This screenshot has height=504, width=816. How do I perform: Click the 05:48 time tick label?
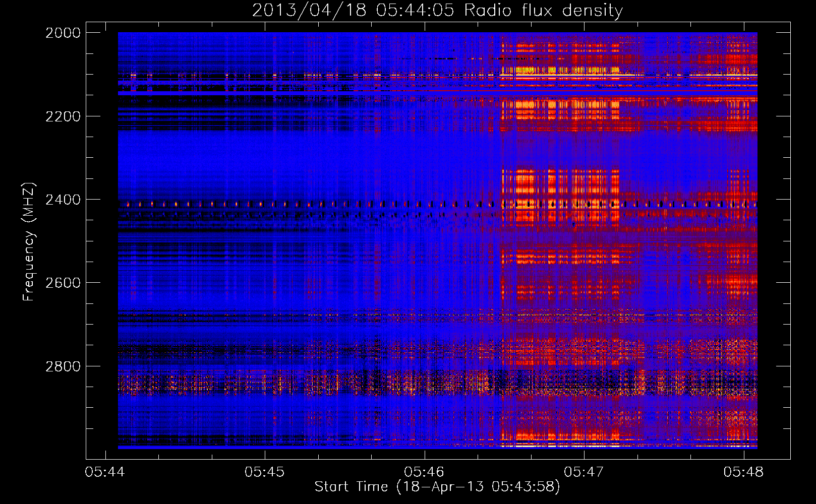(743, 472)
